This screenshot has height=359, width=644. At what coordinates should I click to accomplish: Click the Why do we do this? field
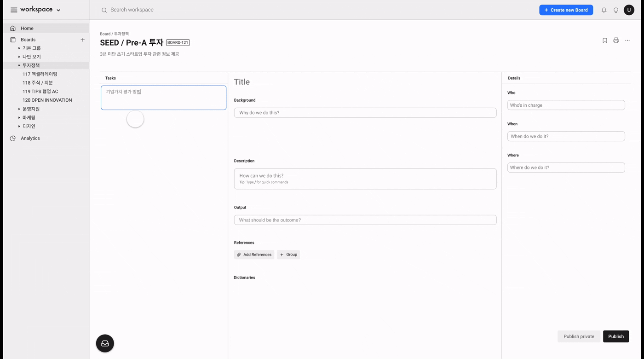pyautogui.click(x=365, y=113)
